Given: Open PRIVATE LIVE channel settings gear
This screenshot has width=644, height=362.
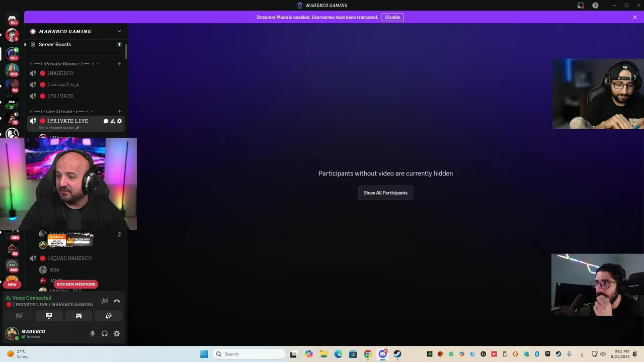Looking at the screenshot, I should (x=119, y=121).
